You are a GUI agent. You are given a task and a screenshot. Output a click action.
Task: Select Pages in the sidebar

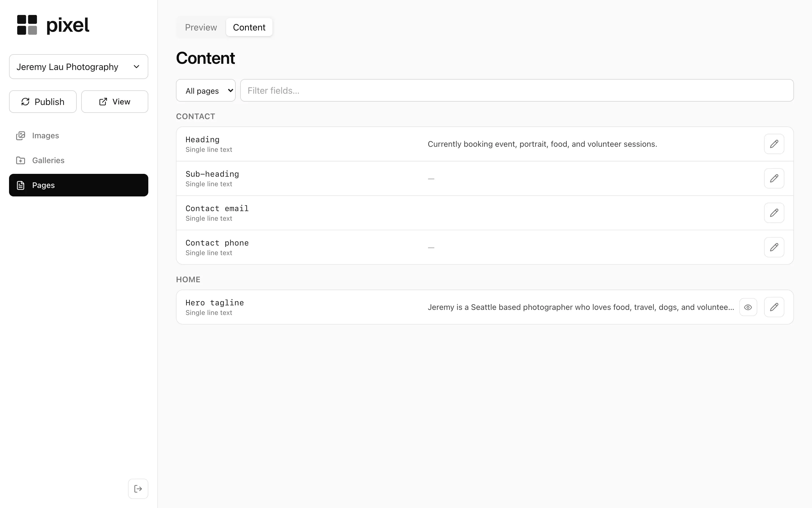[78, 185]
